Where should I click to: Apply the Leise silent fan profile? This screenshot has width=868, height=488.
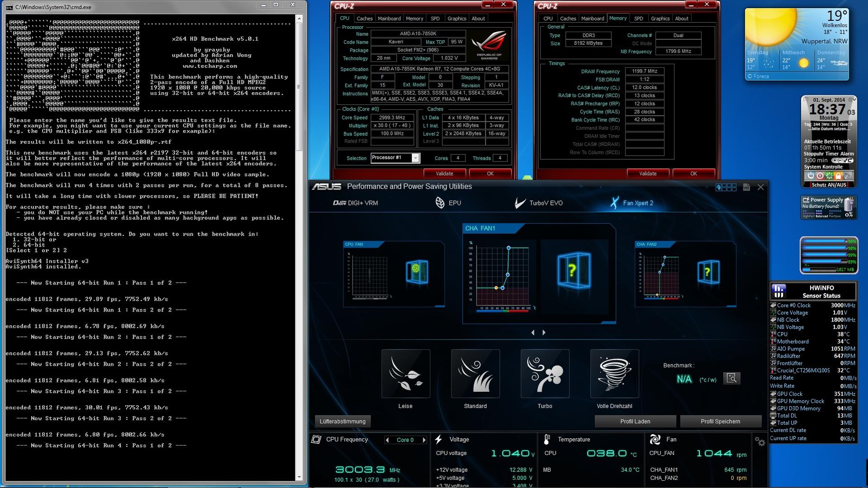click(405, 374)
